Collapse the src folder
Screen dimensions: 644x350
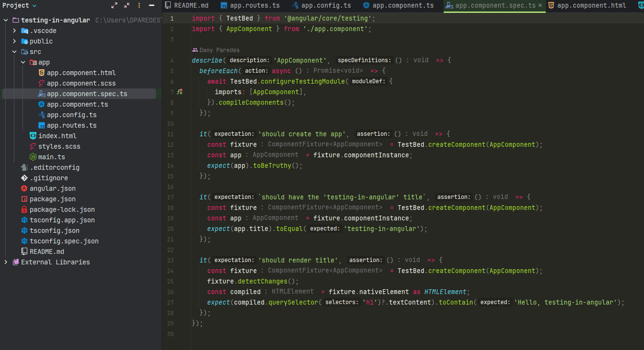click(x=13, y=52)
